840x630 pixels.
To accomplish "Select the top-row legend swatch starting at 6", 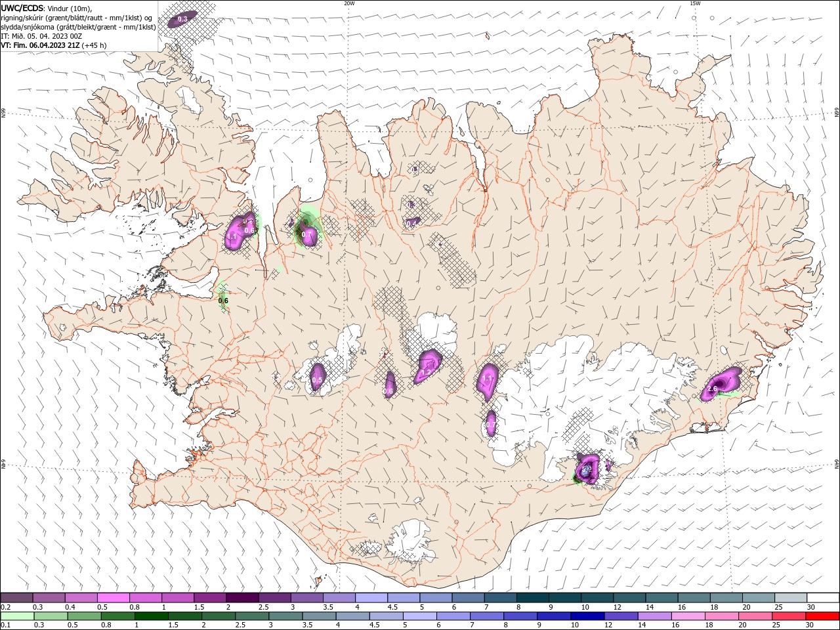I will coord(468,598).
